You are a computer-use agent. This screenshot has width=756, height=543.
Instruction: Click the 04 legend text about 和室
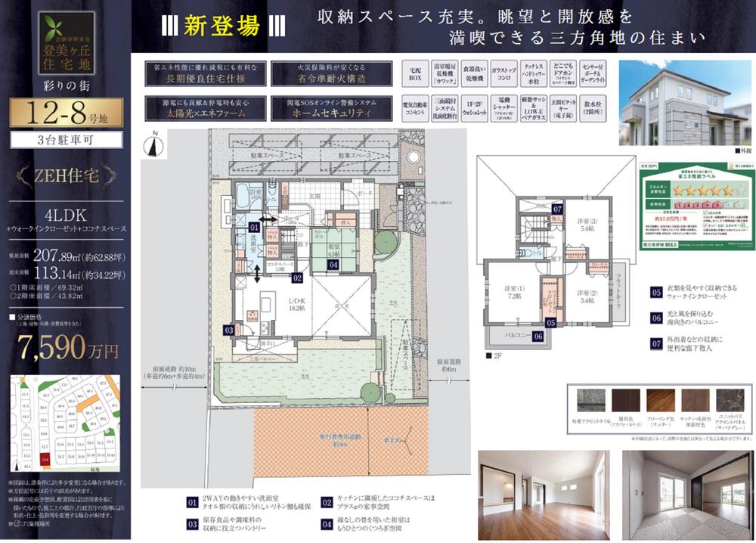373,524
